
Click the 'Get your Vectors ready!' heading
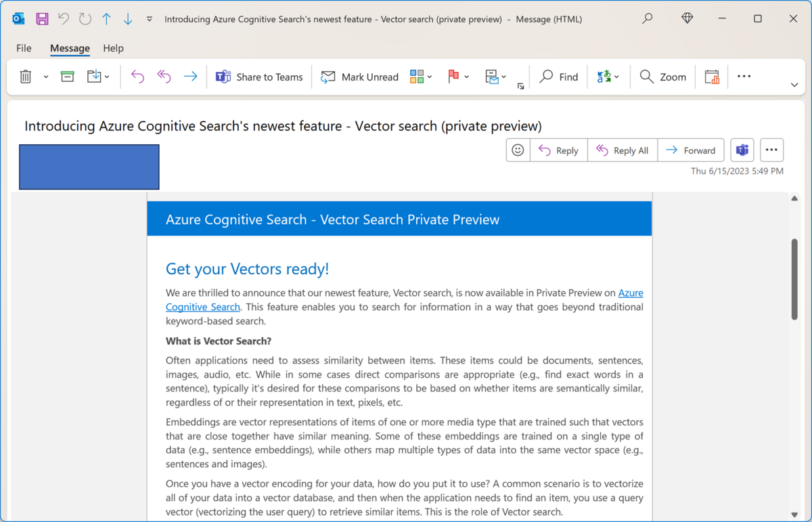point(247,269)
